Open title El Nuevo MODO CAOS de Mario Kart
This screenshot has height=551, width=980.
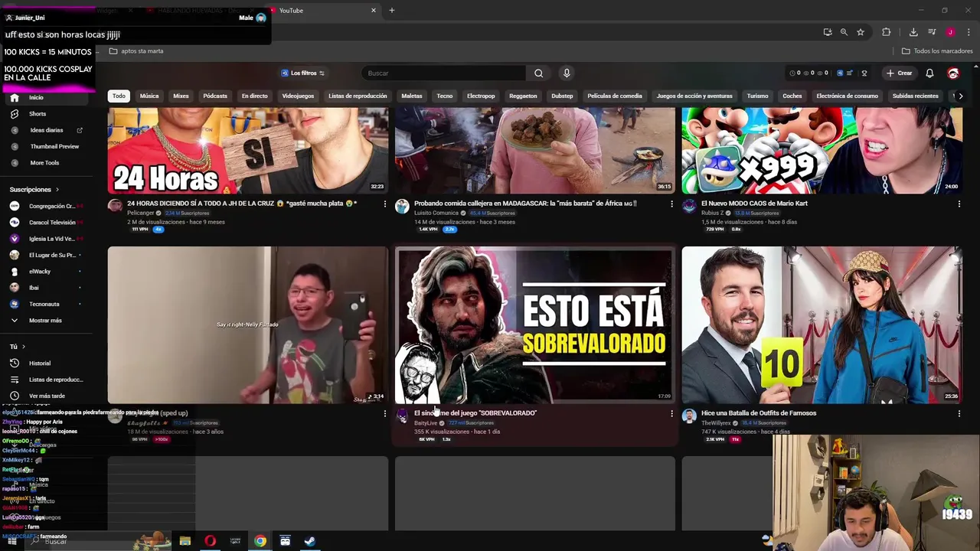(x=754, y=204)
